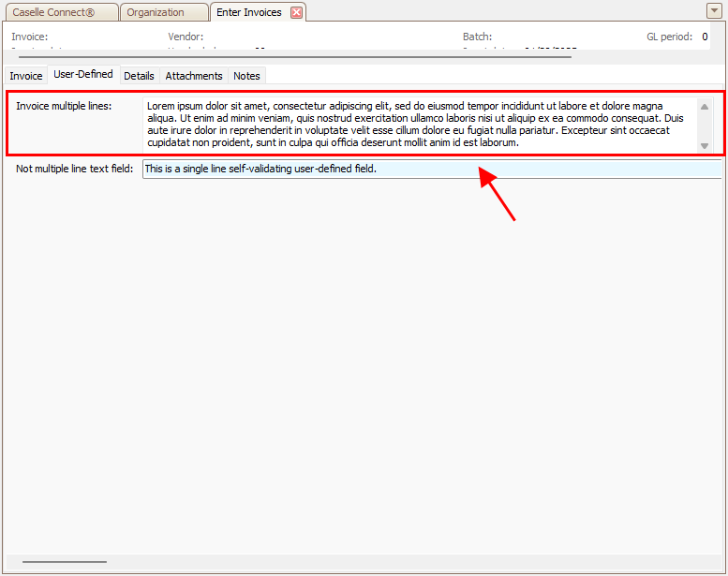The image size is (728, 576).
Task: Click the 'Invoice:' header label
Action: [30, 37]
